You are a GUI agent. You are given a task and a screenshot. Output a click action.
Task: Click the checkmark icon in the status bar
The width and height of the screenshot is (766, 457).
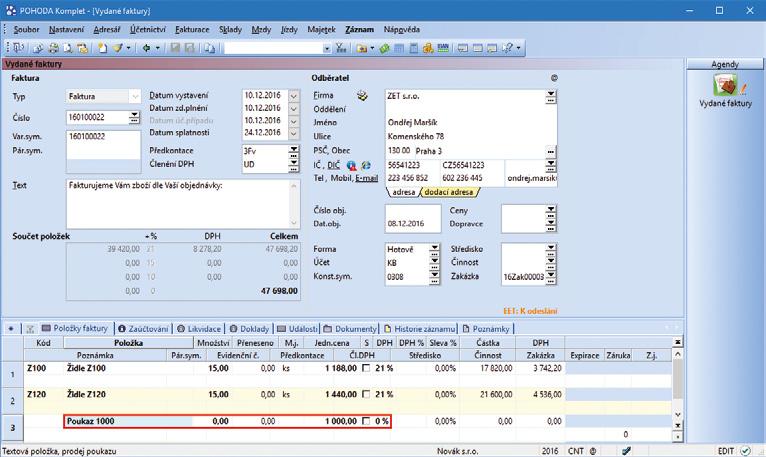click(745, 451)
